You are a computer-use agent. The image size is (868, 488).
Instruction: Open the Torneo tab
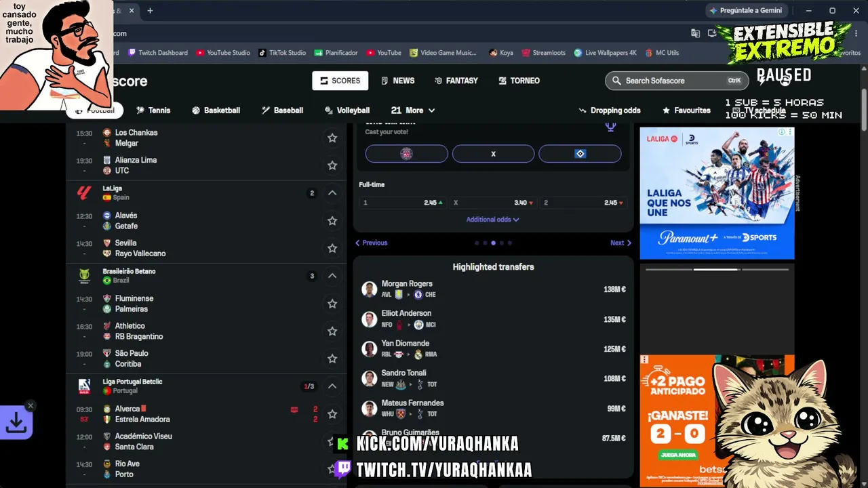point(519,81)
